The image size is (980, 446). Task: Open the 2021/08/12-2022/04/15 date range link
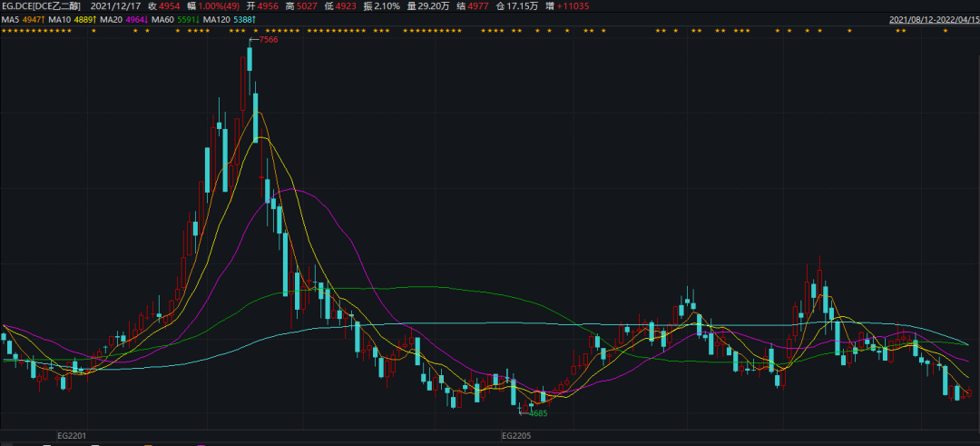[932, 18]
